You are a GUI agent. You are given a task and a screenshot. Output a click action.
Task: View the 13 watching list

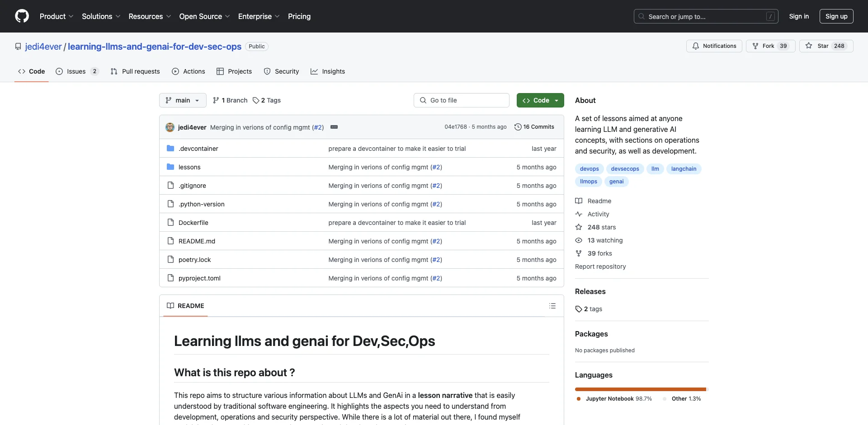[x=599, y=240]
